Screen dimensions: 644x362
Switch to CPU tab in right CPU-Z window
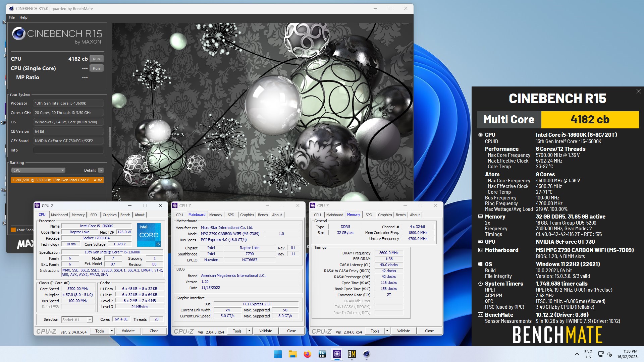pyautogui.click(x=317, y=215)
